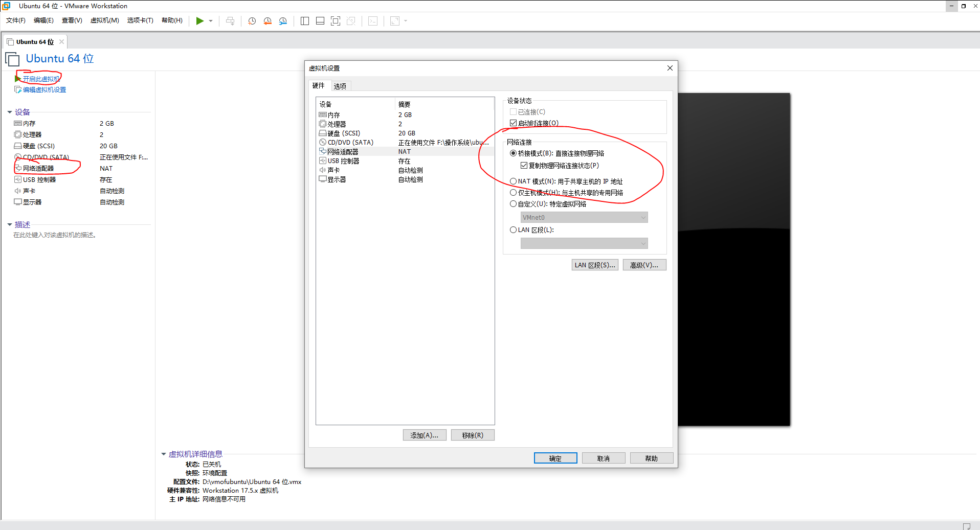
Task: Open the 帮助(H) menu
Action: click(x=172, y=20)
